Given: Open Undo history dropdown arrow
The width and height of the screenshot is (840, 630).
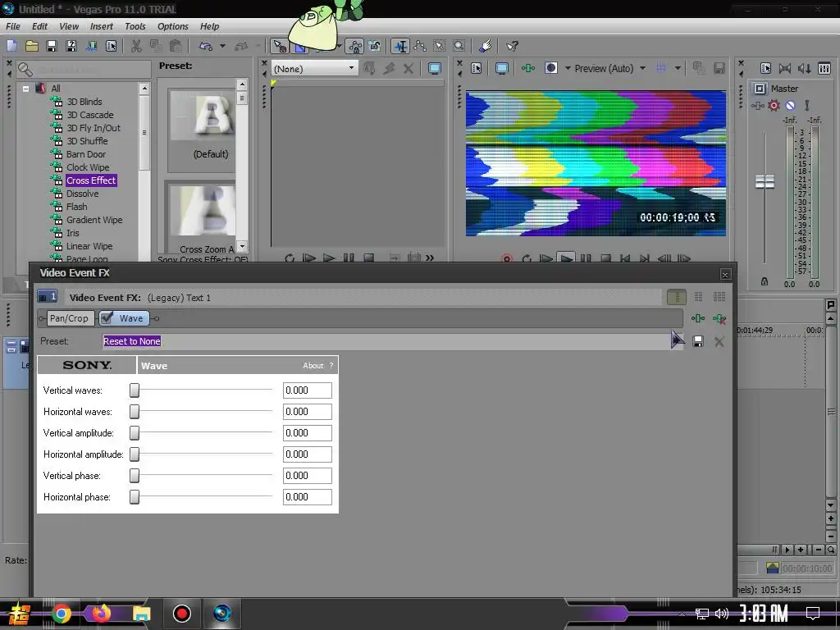Looking at the screenshot, I should tap(222, 46).
